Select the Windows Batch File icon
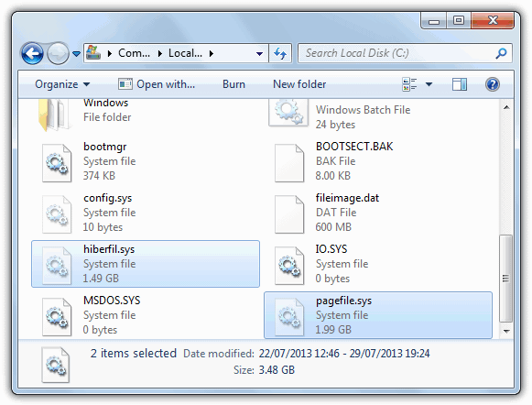This screenshot has width=532, height=405. tap(288, 113)
